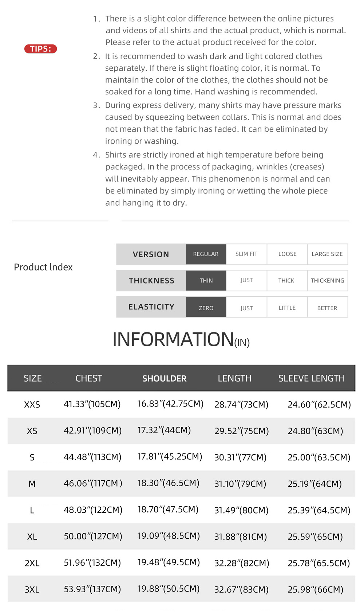Select the SLIM FIT version option
Viewport: 364px width, 616px height.
pyautogui.click(x=246, y=254)
